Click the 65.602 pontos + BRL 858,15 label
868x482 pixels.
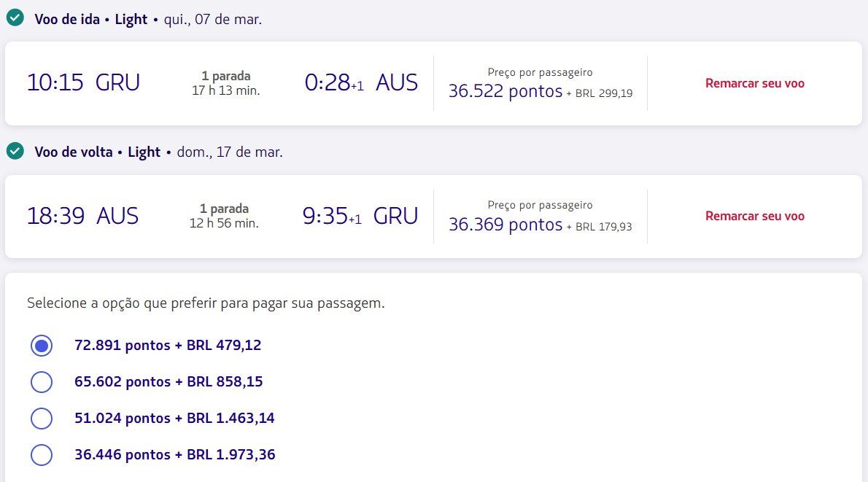tap(168, 382)
